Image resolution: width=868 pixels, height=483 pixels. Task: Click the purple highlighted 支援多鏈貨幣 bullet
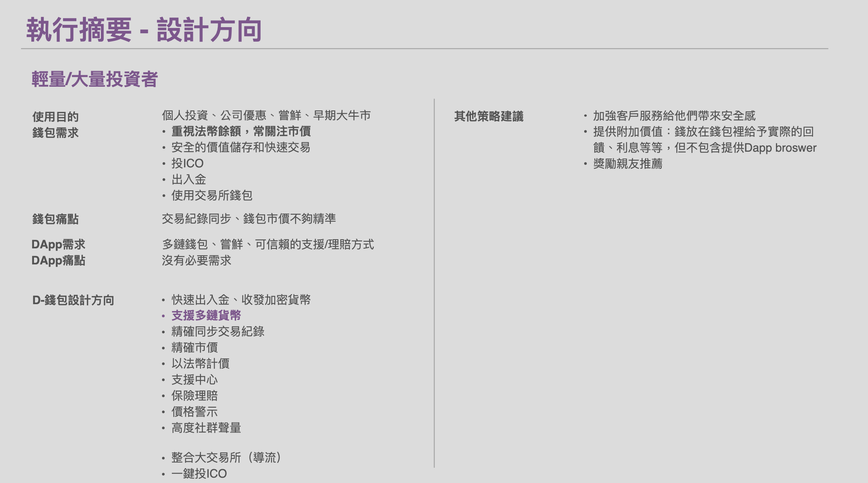tap(206, 316)
